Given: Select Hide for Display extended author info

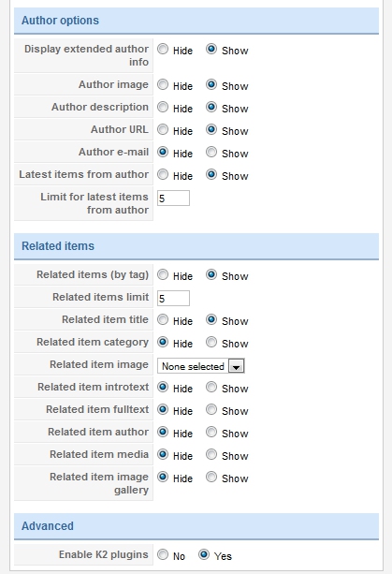Looking at the screenshot, I should pyautogui.click(x=163, y=49).
